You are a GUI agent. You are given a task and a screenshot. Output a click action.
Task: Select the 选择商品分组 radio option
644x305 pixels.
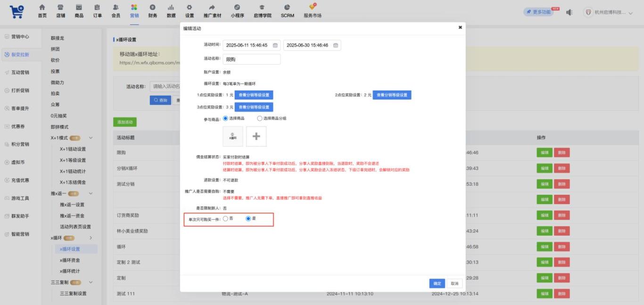[x=271, y=118]
